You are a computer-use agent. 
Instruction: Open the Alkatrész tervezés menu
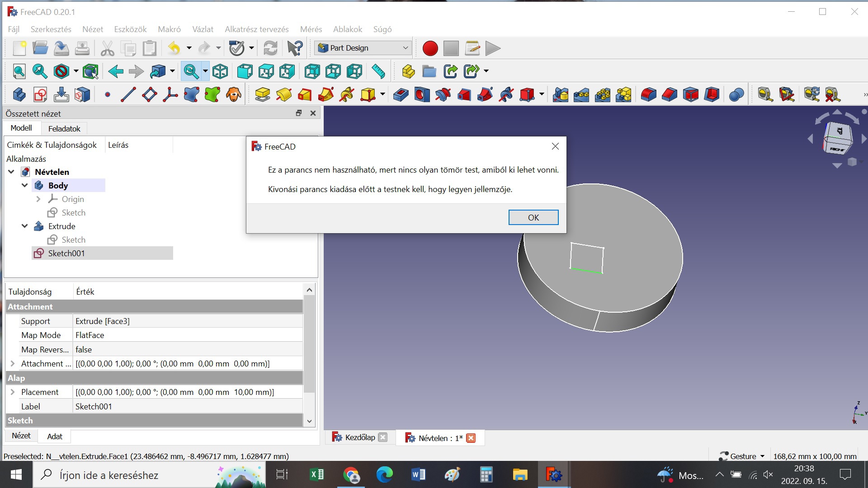click(256, 29)
